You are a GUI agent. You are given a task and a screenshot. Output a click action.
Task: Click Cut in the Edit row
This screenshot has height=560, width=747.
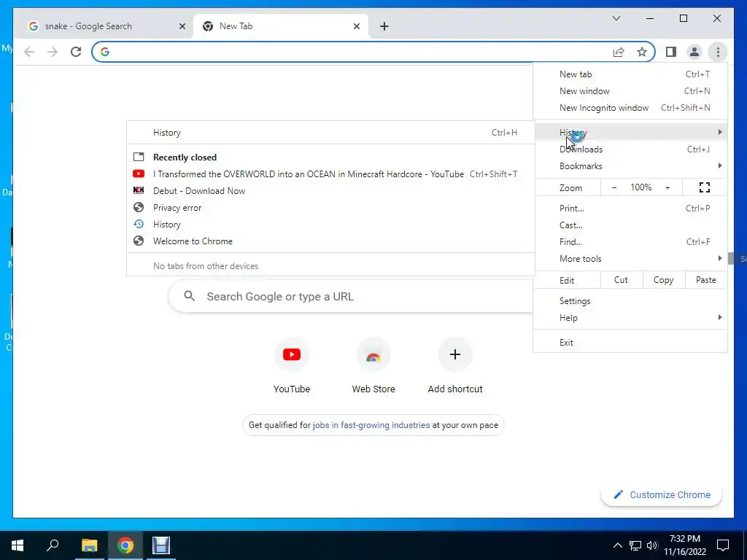(x=622, y=280)
